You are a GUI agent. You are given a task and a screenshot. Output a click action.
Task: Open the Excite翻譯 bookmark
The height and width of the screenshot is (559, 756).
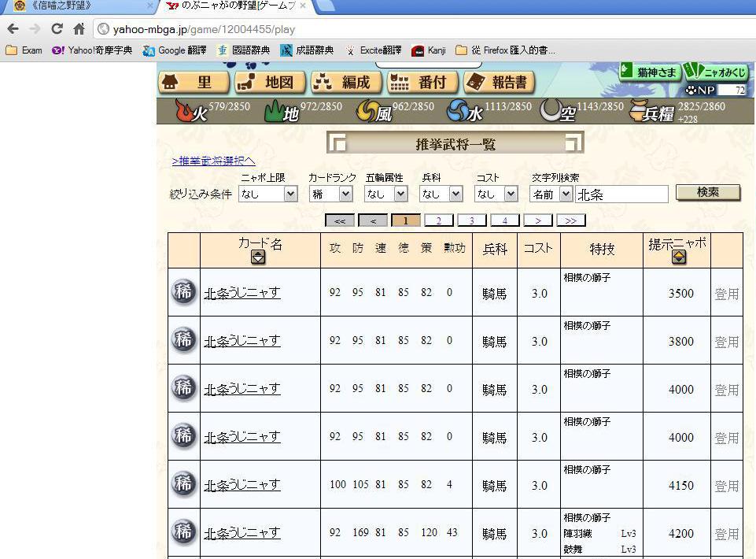coord(373,50)
